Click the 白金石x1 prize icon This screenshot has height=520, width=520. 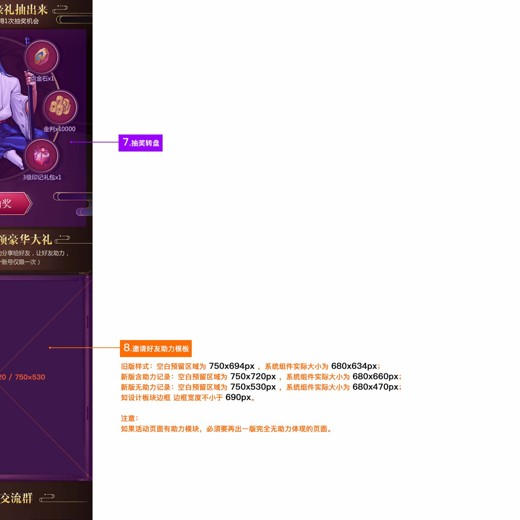(42, 57)
